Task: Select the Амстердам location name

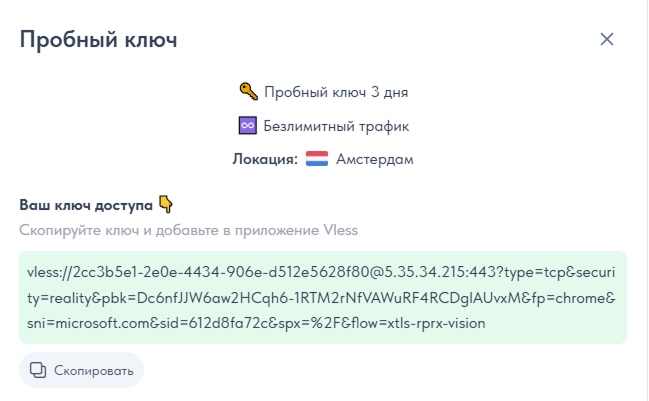Action: (375, 159)
